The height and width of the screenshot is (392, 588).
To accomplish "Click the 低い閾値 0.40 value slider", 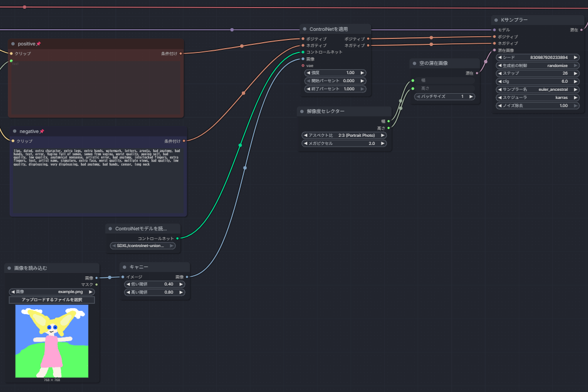I will tap(155, 284).
